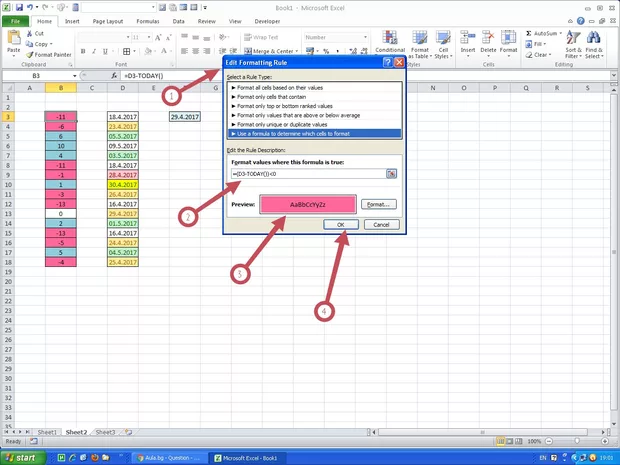The width and height of the screenshot is (620, 465).
Task: Open the Merge & Center dropdown arrow
Action: pos(297,51)
